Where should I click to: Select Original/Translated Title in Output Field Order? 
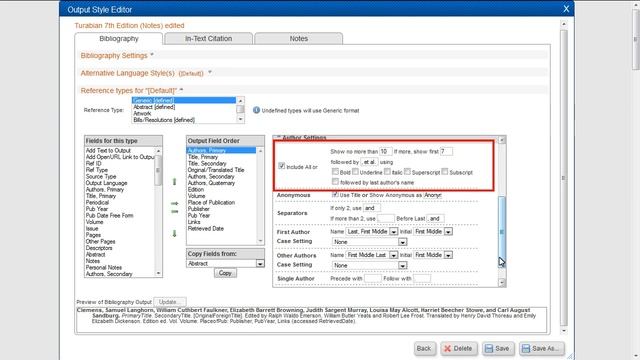(216, 170)
